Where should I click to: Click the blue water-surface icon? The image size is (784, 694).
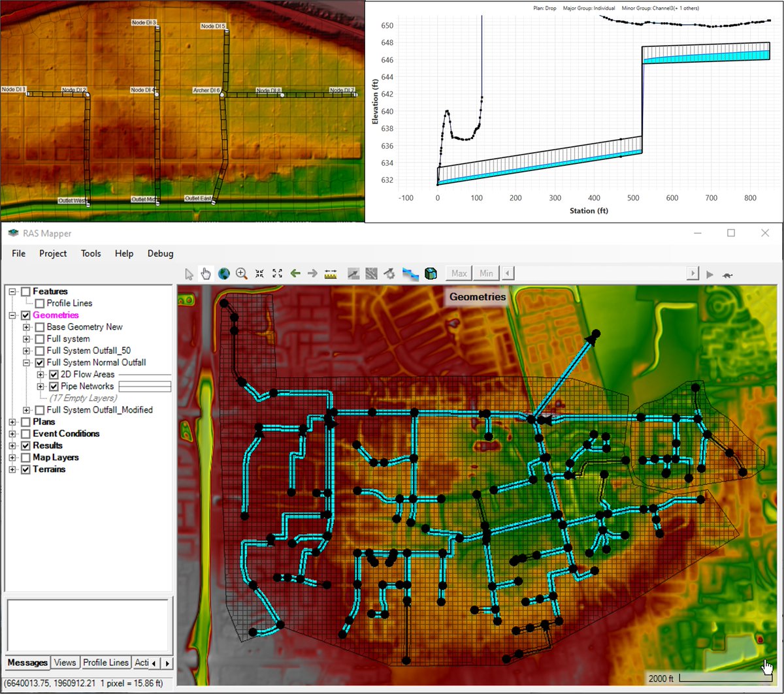click(x=410, y=274)
